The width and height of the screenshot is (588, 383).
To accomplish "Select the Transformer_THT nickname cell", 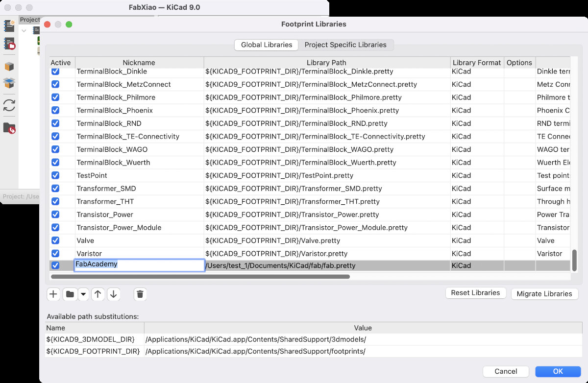I will (139, 201).
